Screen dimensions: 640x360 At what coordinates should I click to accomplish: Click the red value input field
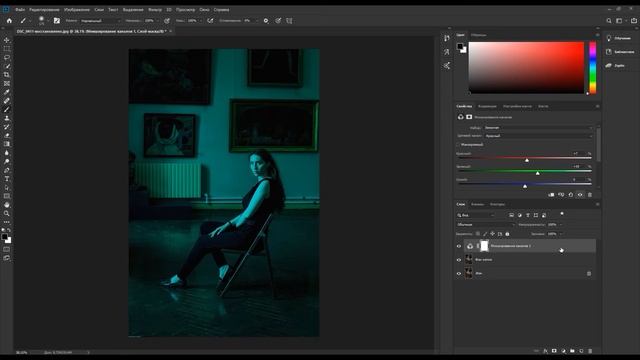[578, 153]
